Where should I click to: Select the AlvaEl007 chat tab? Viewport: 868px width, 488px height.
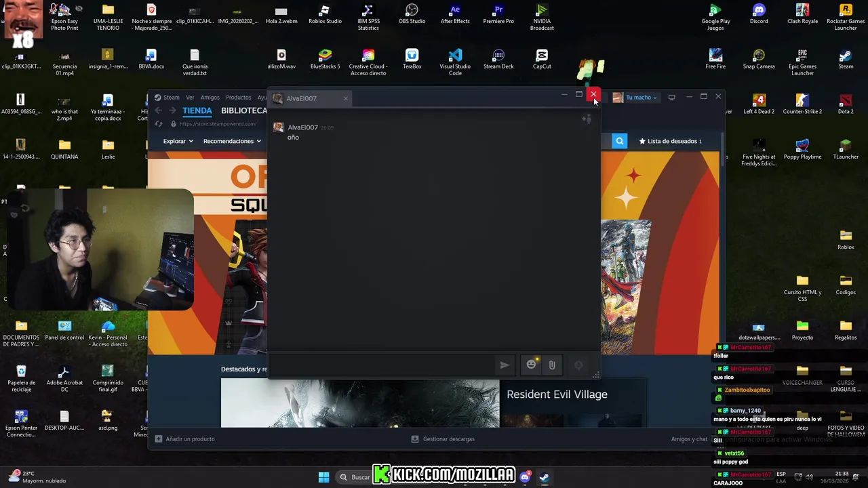click(x=311, y=98)
